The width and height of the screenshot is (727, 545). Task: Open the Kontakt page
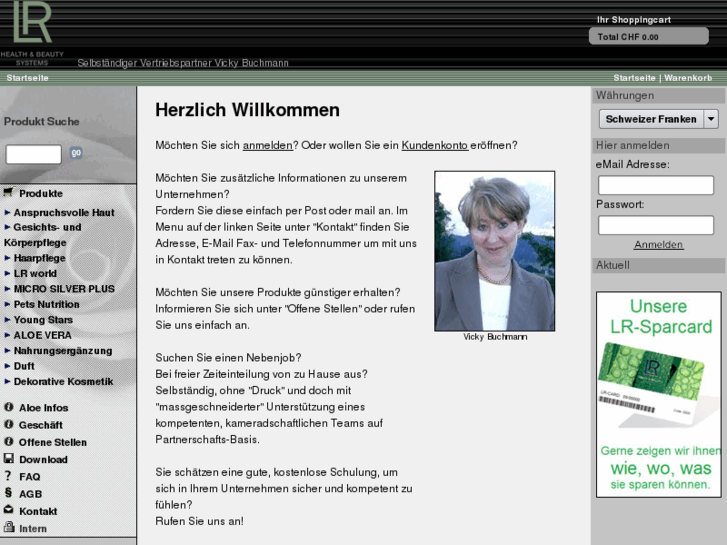(38, 511)
